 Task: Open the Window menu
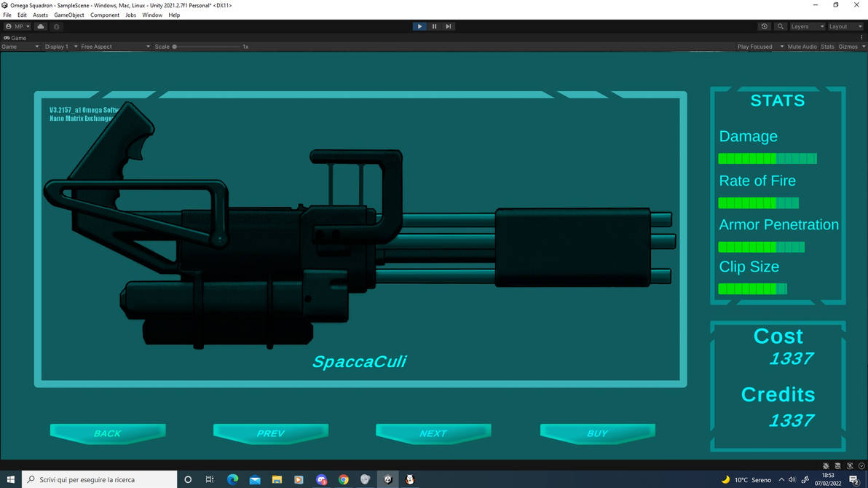click(x=152, y=15)
